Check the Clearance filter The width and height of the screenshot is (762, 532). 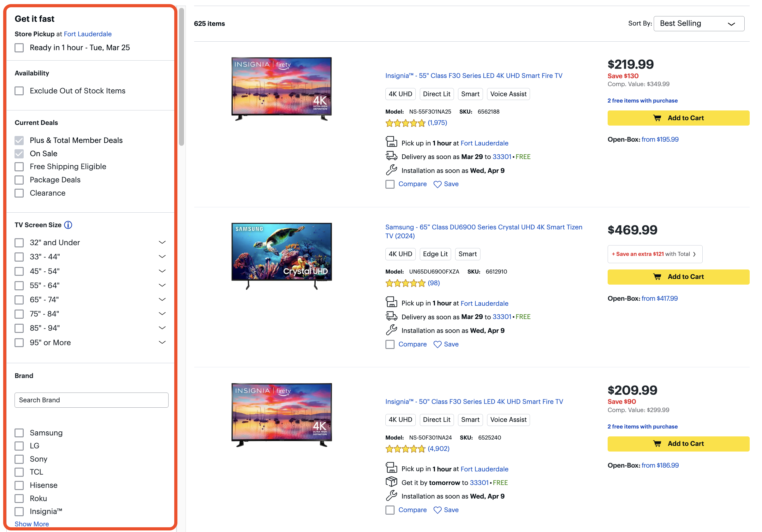click(x=19, y=193)
